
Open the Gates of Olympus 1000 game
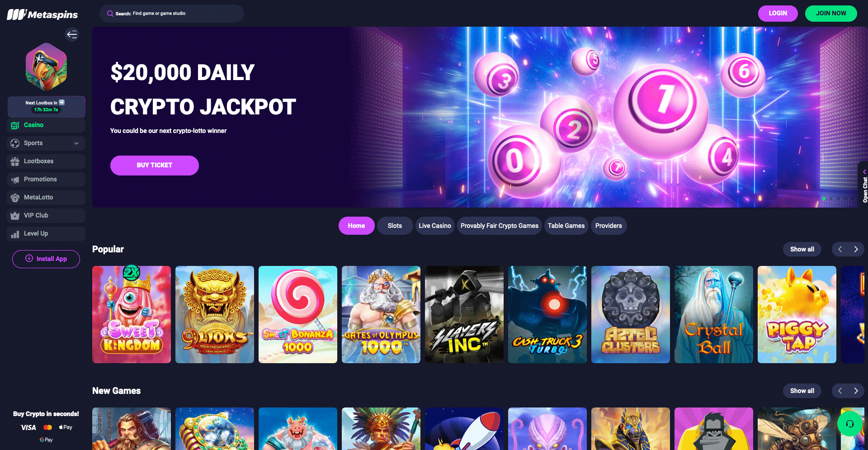click(381, 314)
